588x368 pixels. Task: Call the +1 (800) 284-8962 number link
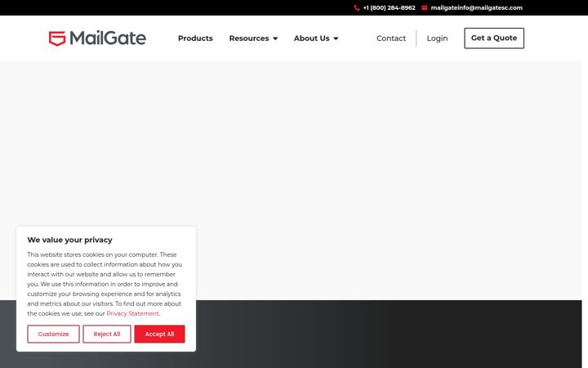390,8
